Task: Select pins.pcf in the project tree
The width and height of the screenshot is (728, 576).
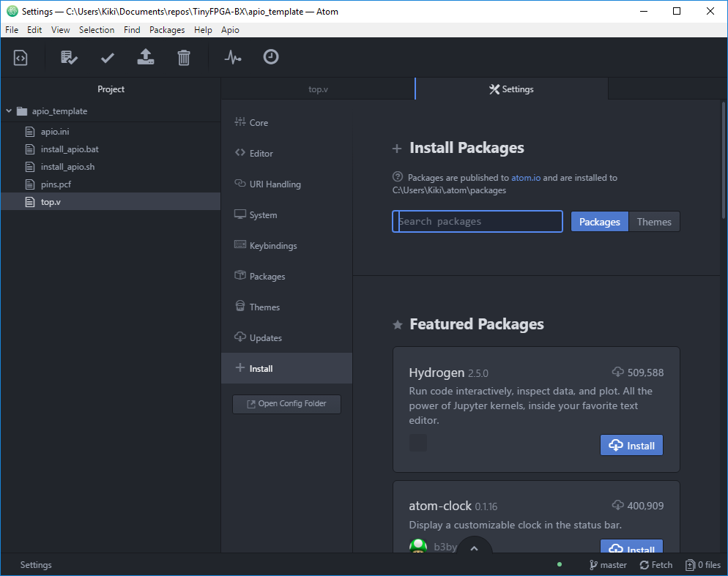Action: tap(56, 184)
